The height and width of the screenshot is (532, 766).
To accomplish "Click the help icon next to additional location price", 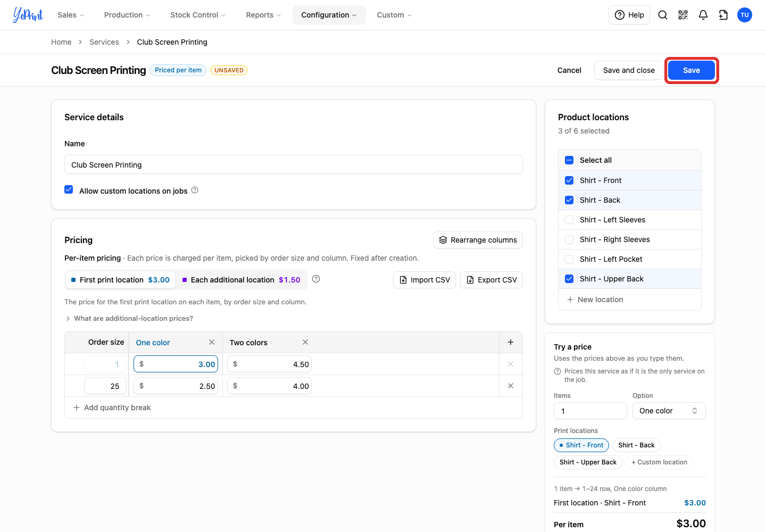I will (316, 279).
